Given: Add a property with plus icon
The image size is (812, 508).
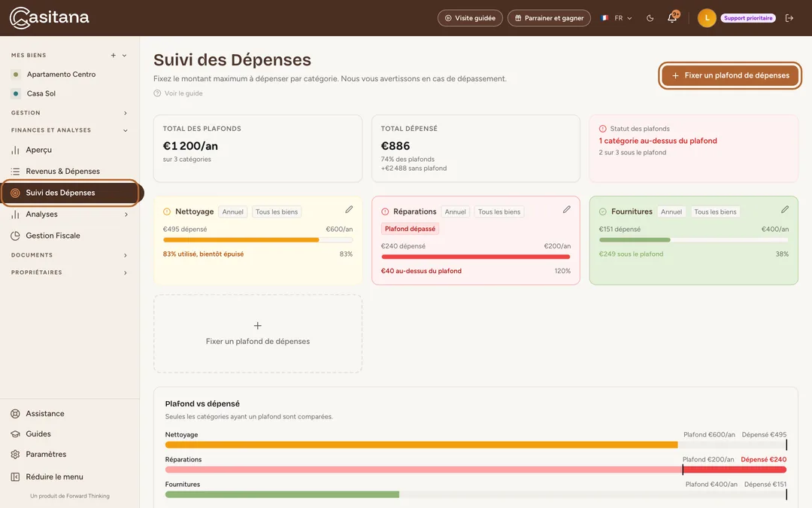Looking at the screenshot, I should (113, 56).
